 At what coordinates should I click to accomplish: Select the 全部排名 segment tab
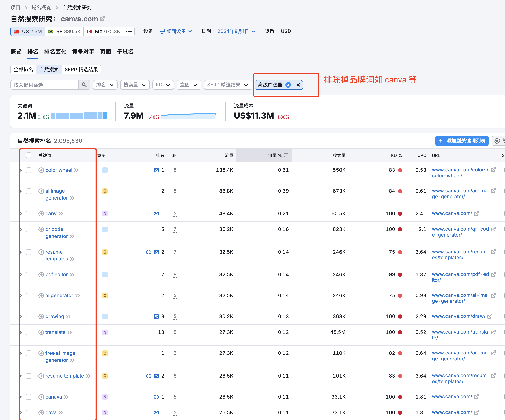(23, 69)
